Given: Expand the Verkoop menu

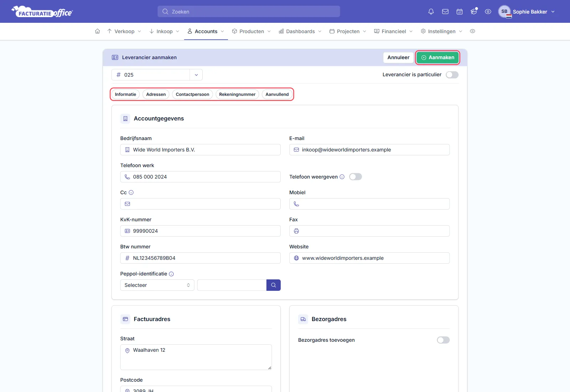Looking at the screenshot, I should point(124,31).
